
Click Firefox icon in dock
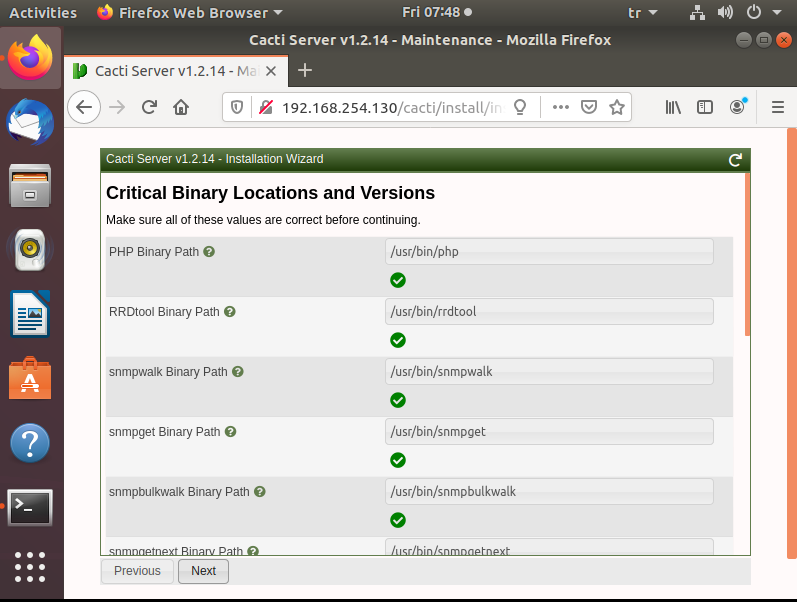30,57
